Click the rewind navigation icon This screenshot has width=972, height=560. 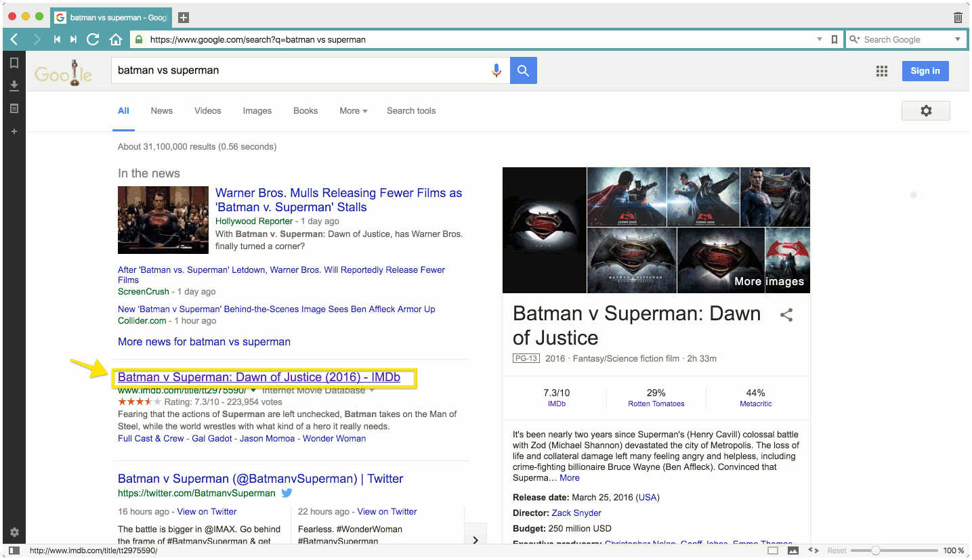click(x=57, y=39)
